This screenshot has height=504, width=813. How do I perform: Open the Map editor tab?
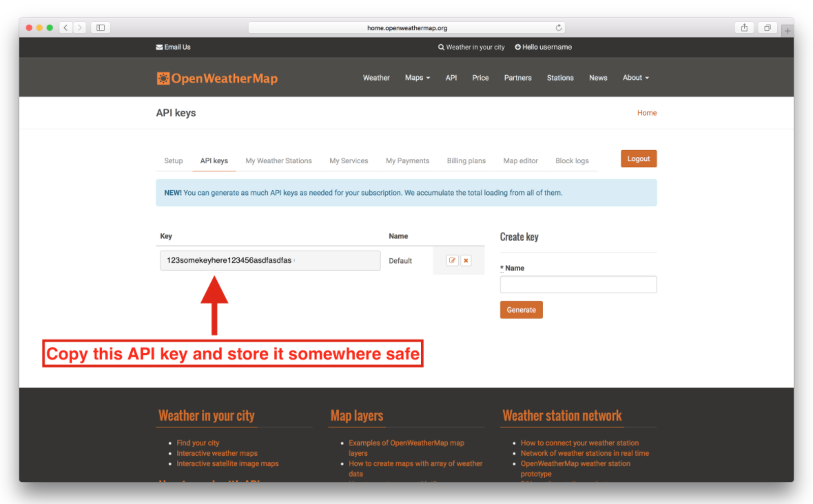click(520, 160)
